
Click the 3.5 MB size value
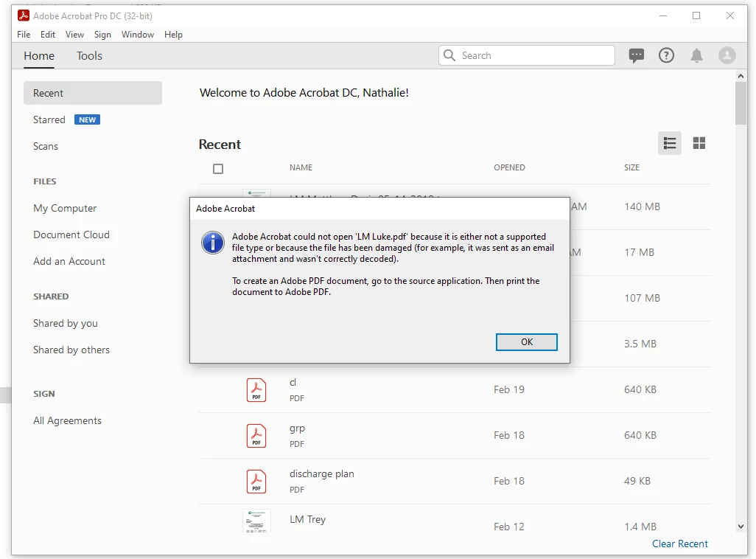(640, 344)
